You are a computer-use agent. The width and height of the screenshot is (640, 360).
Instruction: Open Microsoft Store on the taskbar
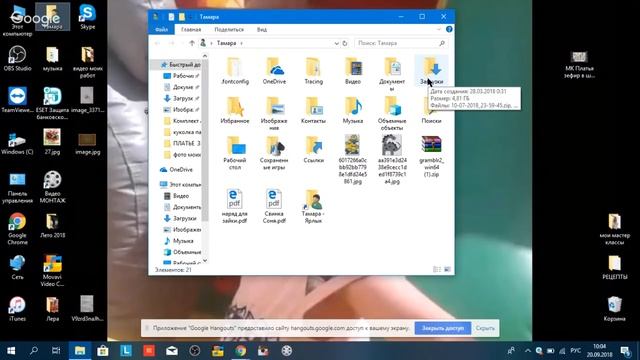pos(102,351)
